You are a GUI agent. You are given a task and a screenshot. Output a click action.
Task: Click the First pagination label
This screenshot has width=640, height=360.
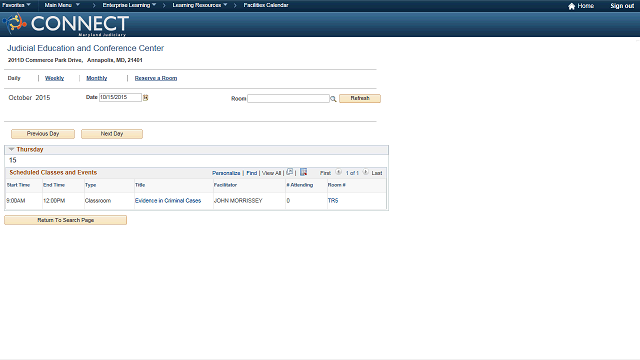tap(325, 173)
